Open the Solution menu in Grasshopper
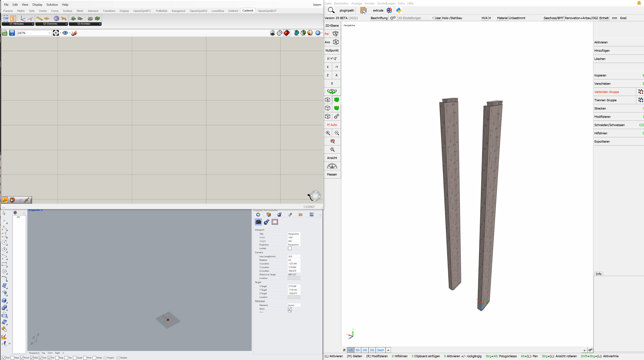Screen dimensions: 644x360 [52, 4]
